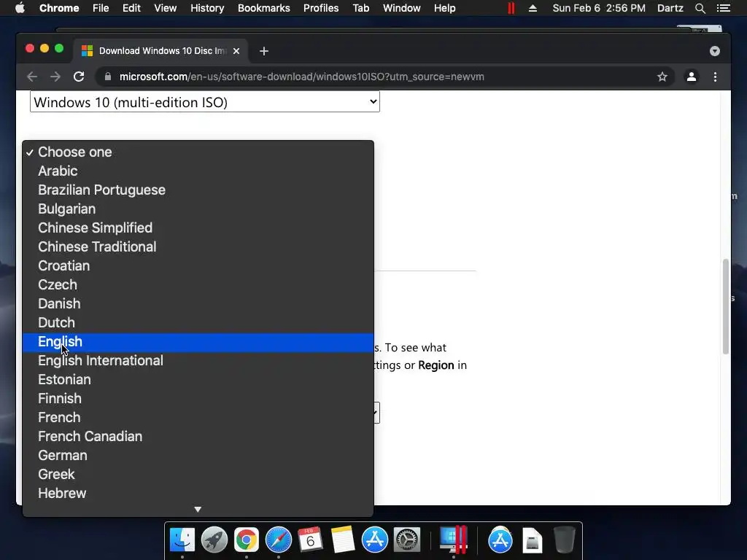Choose Danish language option

(198, 304)
